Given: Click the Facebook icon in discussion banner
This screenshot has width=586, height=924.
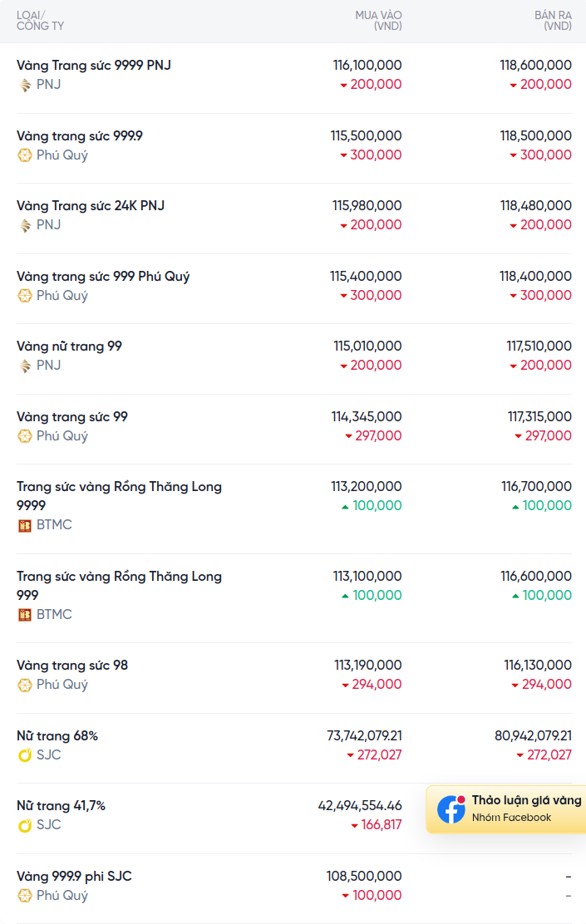Looking at the screenshot, I should pos(451,809).
